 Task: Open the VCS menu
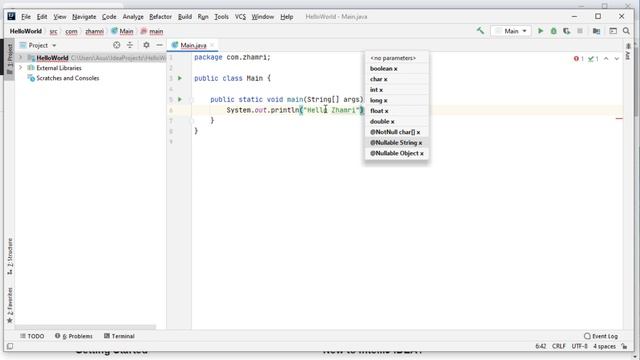[240, 17]
